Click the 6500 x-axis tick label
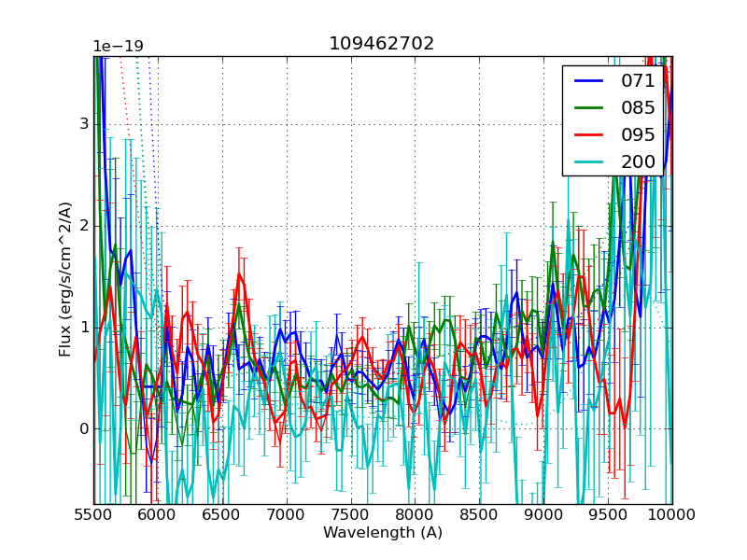Viewport: 747px width, 560px height. [x=222, y=515]
